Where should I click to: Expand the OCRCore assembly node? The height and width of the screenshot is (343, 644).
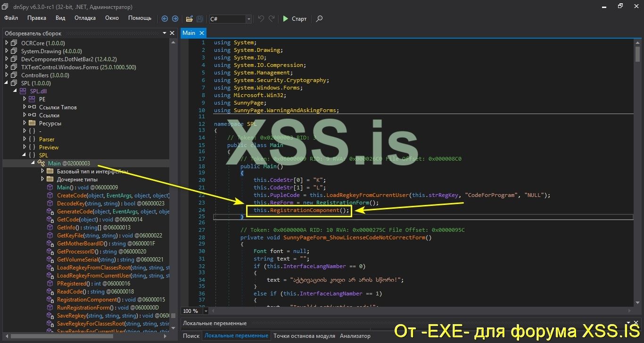click(x=7, y=43)
